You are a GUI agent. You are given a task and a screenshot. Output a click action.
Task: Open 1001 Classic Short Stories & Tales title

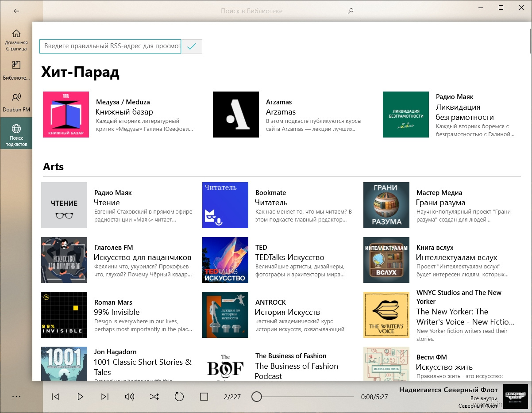tap(143, 367)
